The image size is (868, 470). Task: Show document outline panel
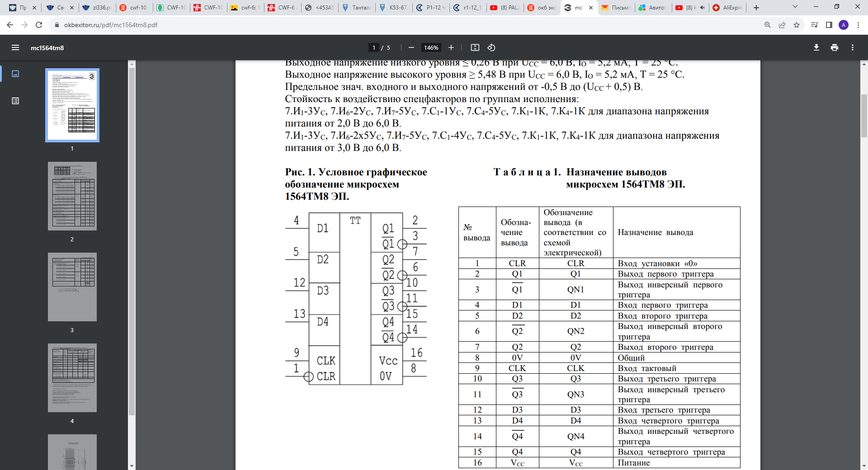pyautogui.click(x=15, y=101)
